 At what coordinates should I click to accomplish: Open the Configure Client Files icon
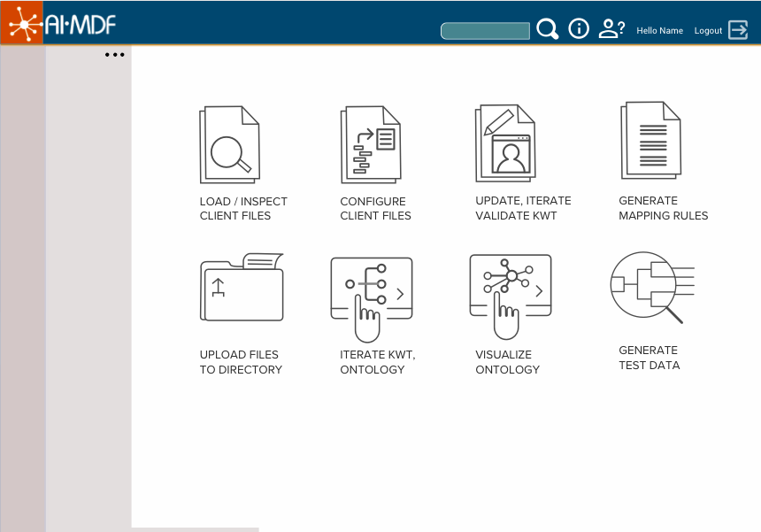[x=371, y=144]
